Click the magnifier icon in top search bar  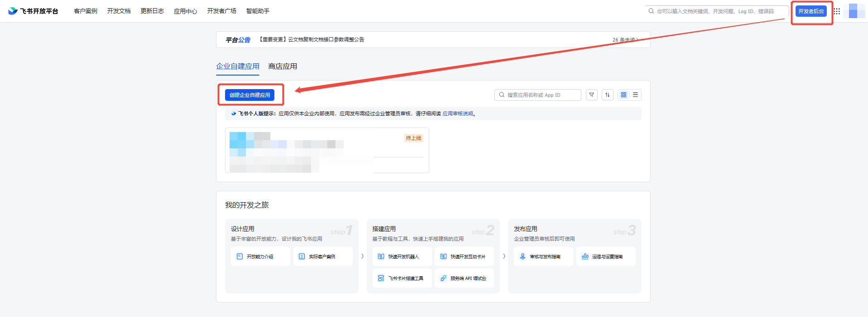point(651,11)
